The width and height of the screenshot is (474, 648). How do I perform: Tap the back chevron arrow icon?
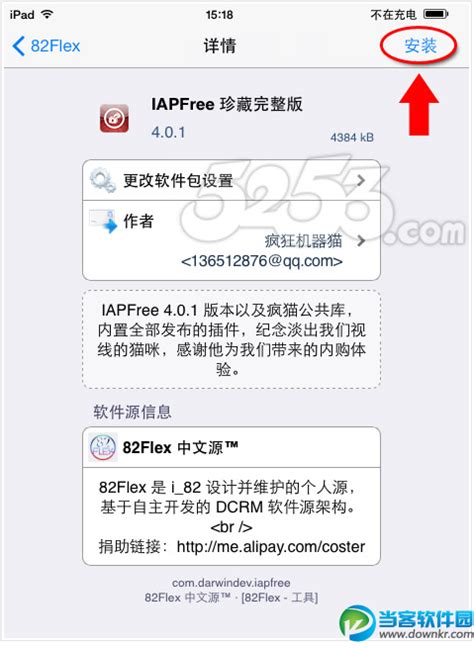pos(19,45)
